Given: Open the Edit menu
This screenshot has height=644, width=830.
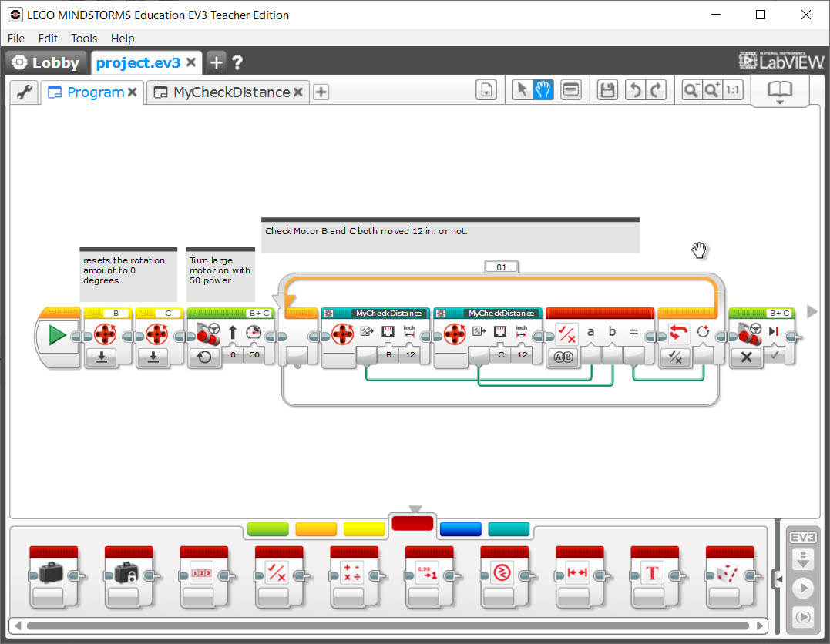Looking at the screenshot, I should 48,38.
